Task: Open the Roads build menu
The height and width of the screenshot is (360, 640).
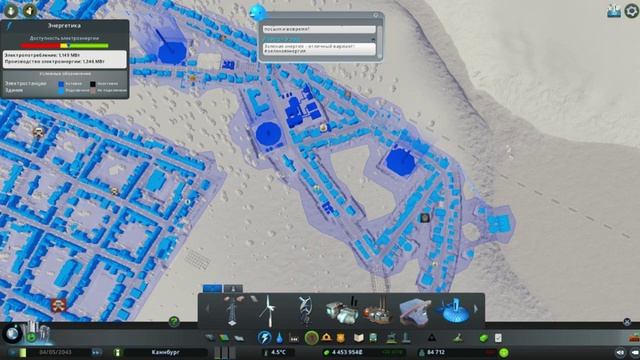Action: pyautogui.click(x=210, y=338)
